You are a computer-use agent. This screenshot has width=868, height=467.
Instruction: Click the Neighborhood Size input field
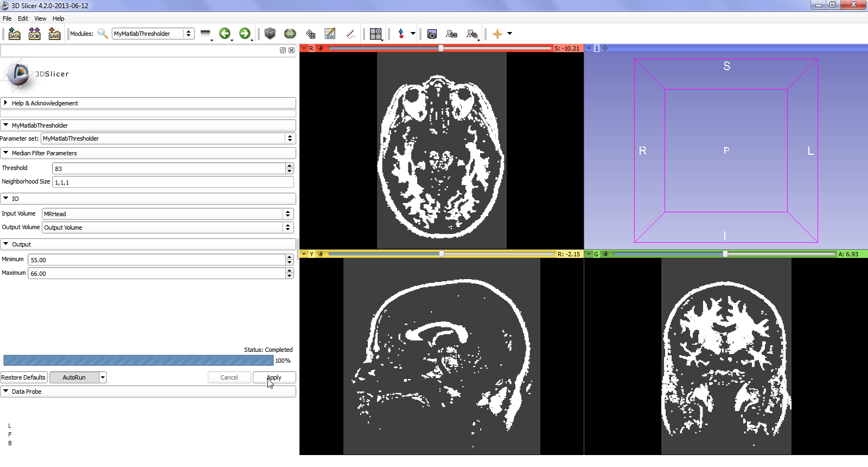[173, 182]
